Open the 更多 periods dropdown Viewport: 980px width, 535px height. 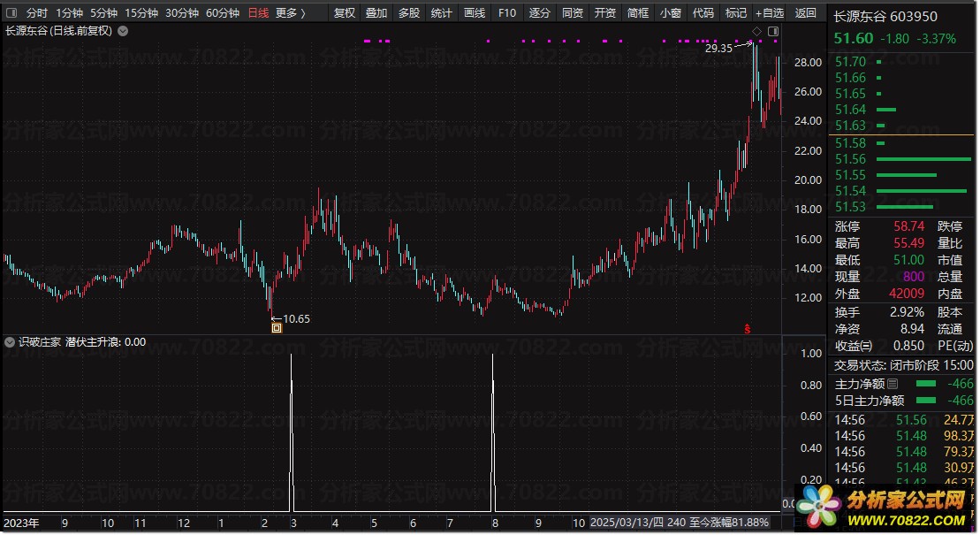point(290,13)
